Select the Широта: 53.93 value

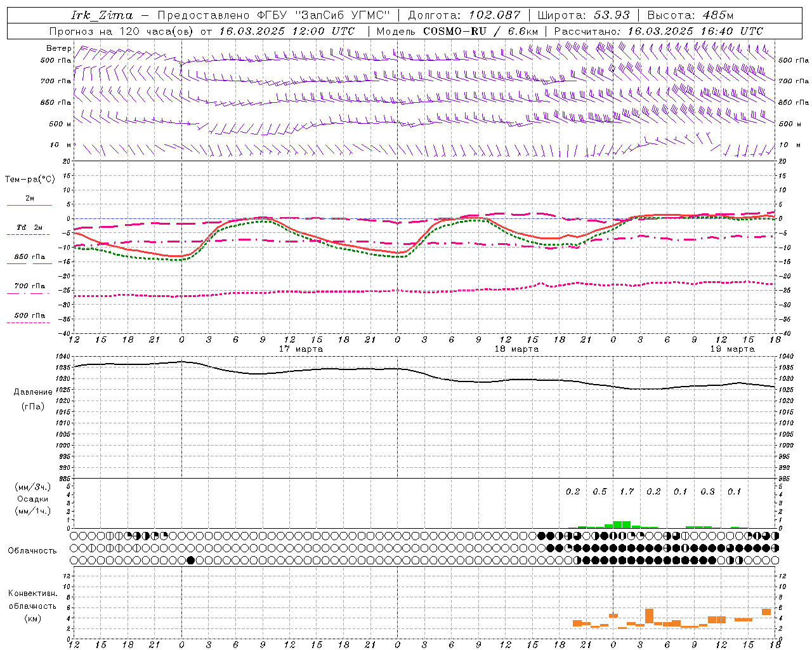point(584,15)
